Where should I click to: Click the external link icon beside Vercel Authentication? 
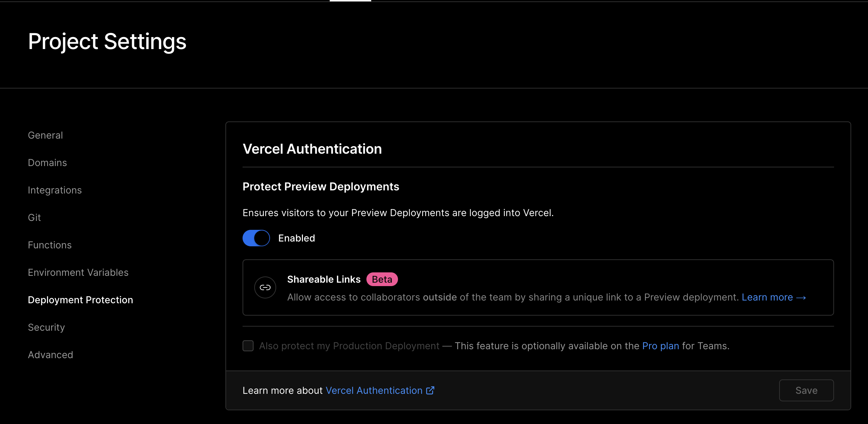pos(430,390)
